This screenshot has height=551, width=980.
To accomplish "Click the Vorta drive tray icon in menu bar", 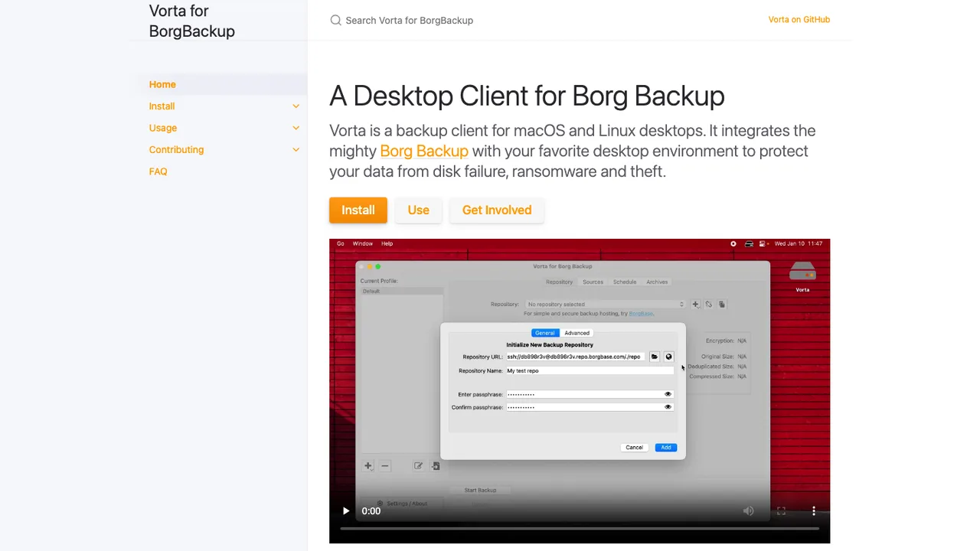I will pyautogui.click(x=749, y=244).
